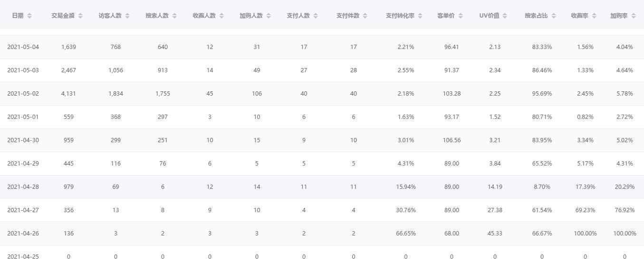This screenshot has height=264, width=644.
Task: Click the sort arrows next to 客单价
Action: click(461, 16)
